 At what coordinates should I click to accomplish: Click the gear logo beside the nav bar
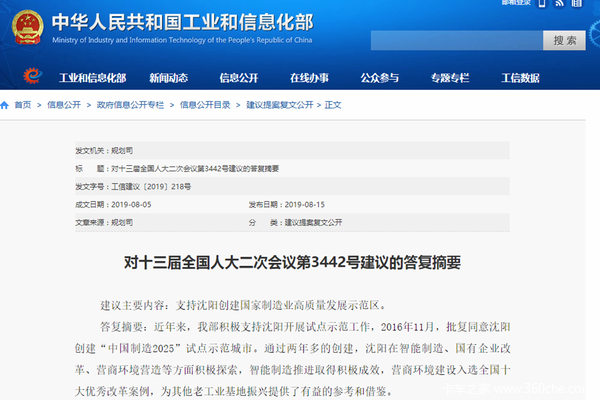pyautogui.click(x=30, y=76)
